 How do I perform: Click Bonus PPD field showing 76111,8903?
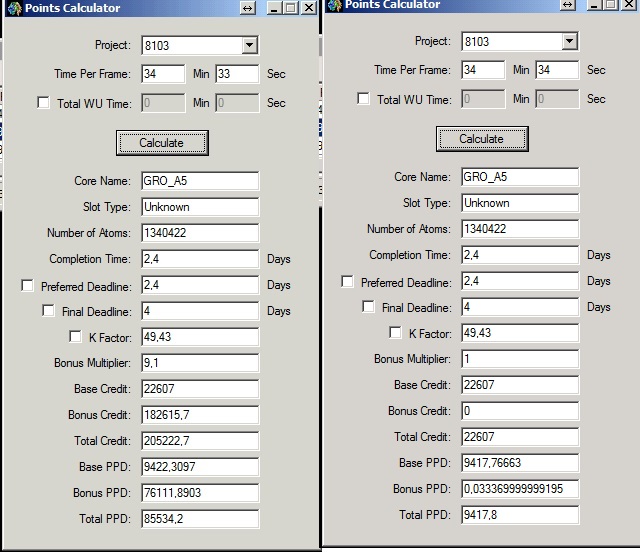200,493
